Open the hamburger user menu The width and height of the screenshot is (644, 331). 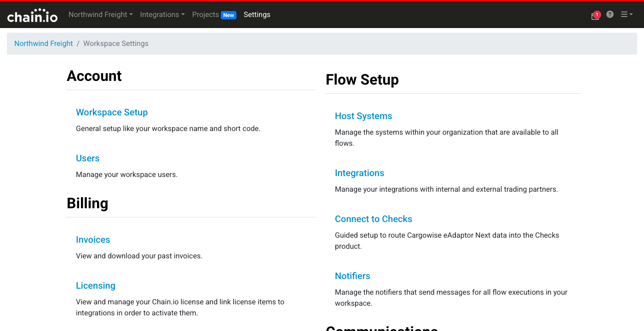[627, 15]
